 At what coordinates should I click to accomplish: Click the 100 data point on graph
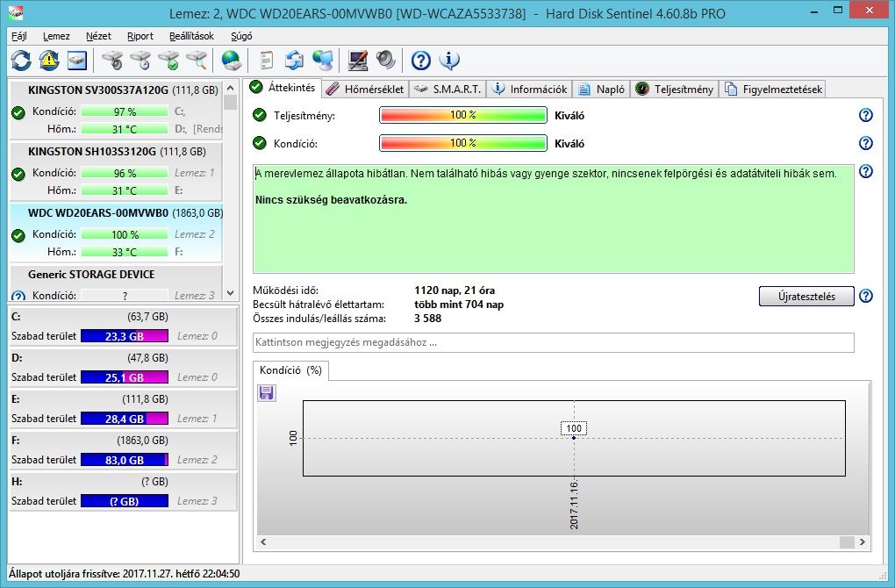click(574, 437)
